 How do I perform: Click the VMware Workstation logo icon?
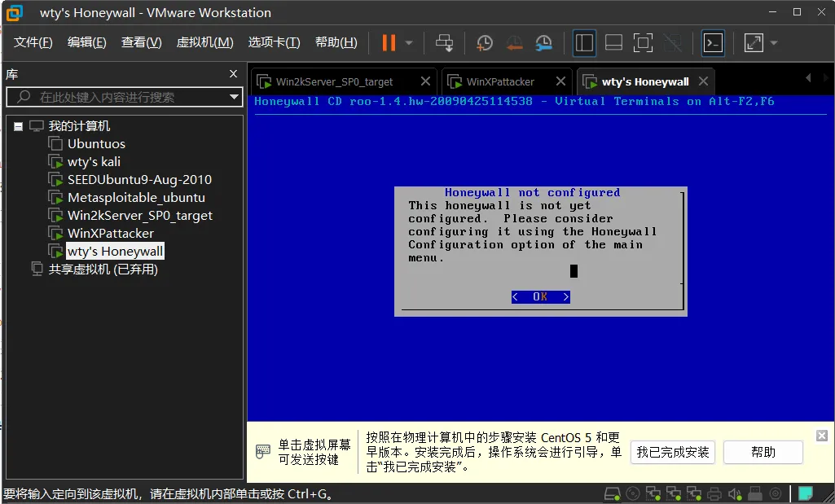click(x=15, y=12)
